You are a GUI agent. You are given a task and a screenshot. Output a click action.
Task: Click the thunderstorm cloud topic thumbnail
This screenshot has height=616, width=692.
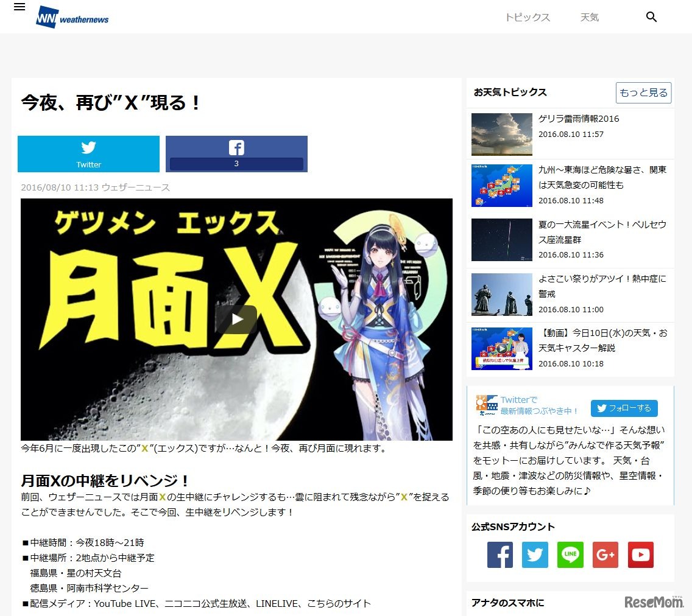coord(501,135)
